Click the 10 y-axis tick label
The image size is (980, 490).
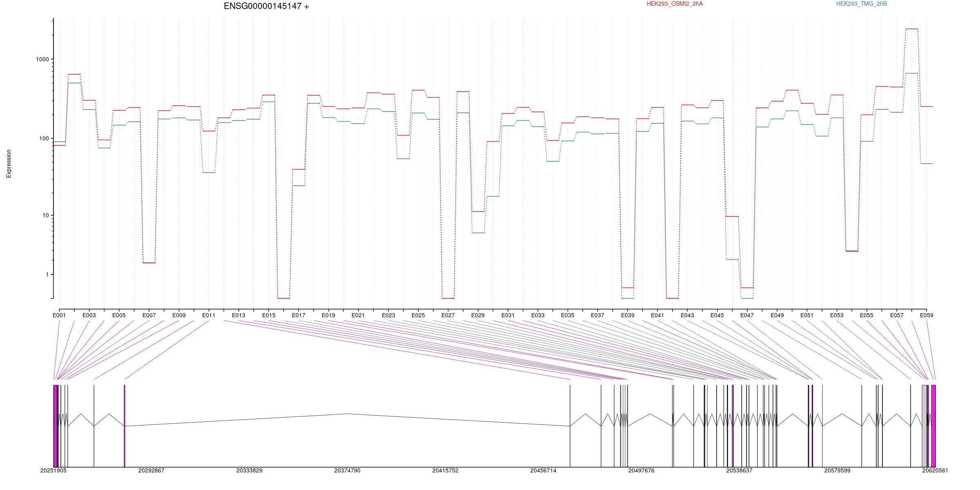pos(46,215)
